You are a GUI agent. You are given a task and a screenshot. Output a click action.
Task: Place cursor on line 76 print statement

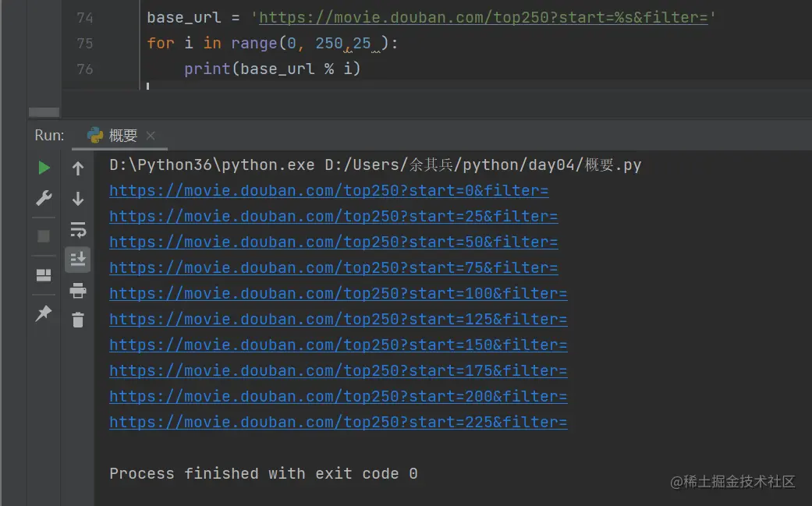point(272,69)
